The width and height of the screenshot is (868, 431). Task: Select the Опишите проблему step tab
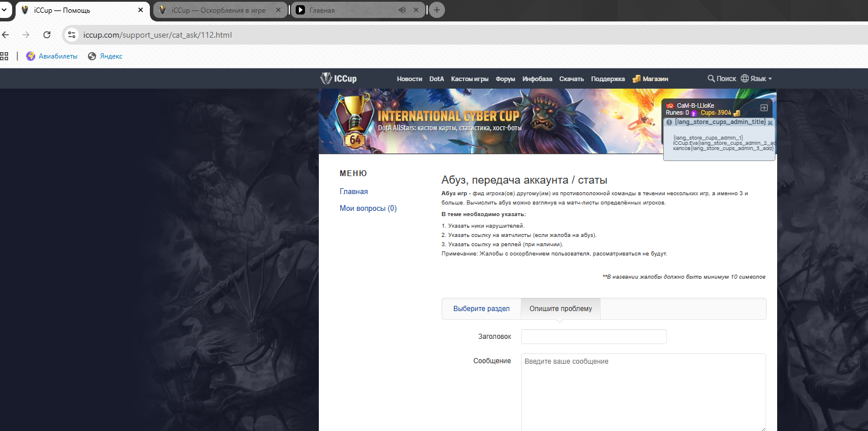(x=561, y=309)
